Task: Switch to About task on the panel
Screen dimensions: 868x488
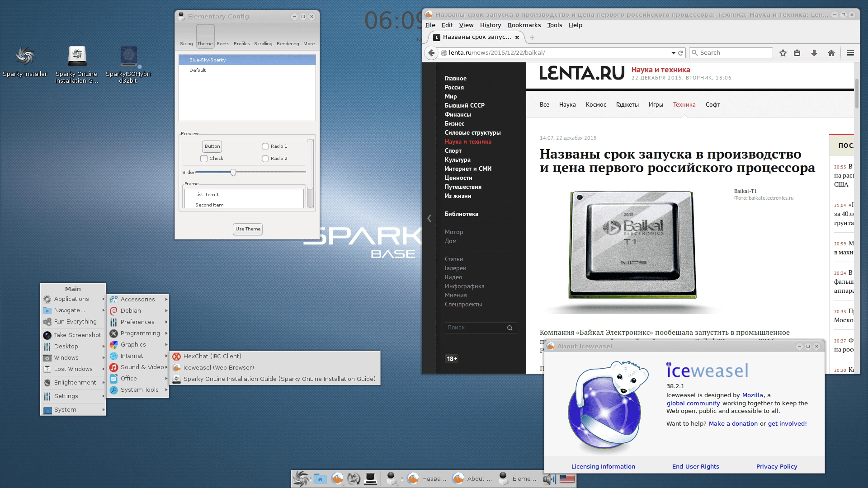Action: 472,479
